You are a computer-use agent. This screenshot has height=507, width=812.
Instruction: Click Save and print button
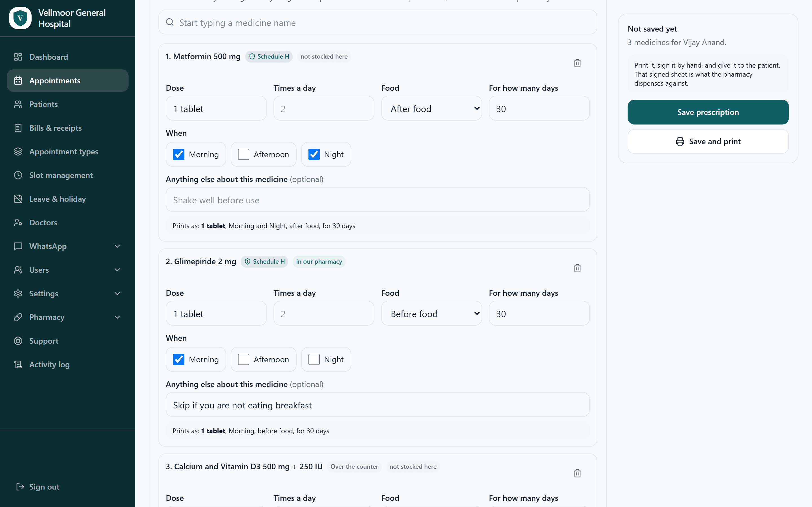[x=708, y=141]
